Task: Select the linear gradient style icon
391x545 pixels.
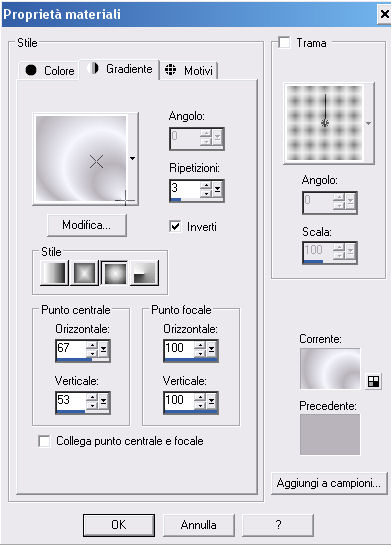Action: [x=55, y=273]
